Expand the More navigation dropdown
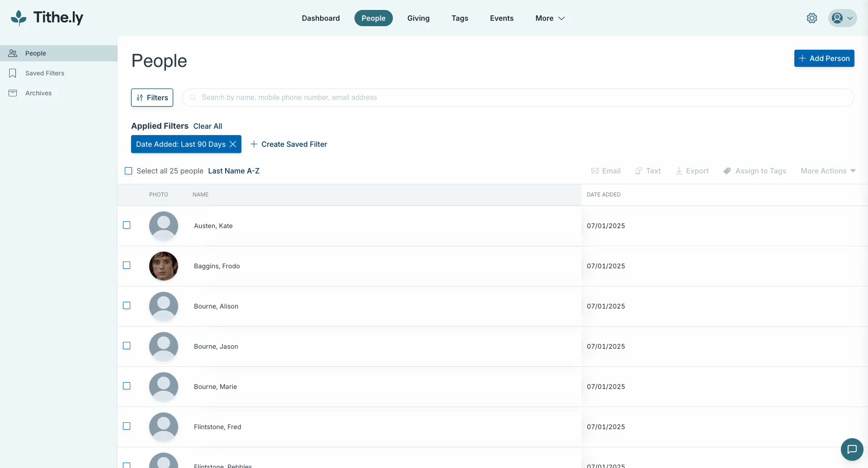Screen dimensions: 868x468 [x=549, y=18]
